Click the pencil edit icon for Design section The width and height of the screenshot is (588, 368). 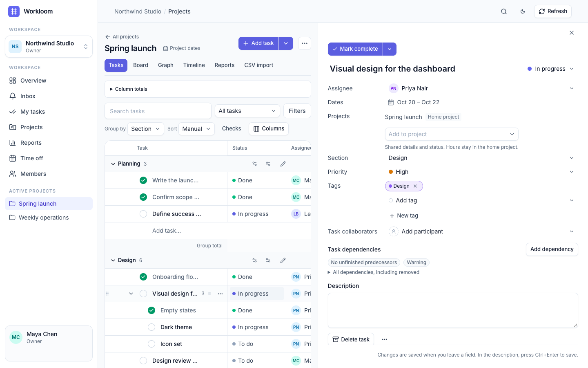pos(283,260)
